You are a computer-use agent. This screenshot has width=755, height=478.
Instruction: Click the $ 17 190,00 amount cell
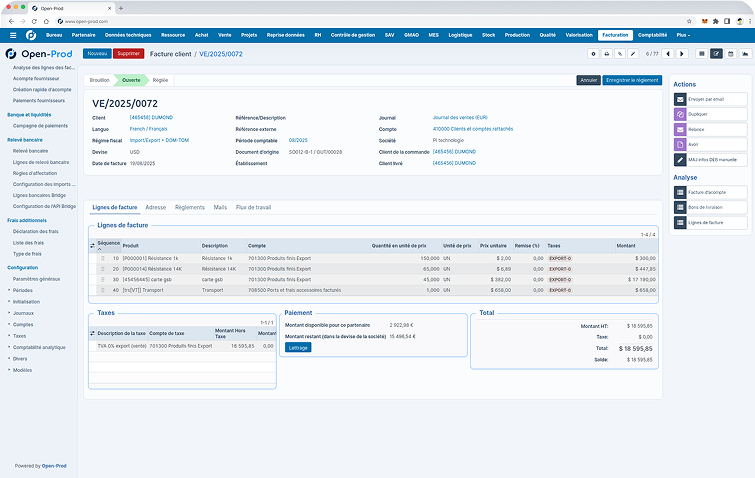click(x=636, y=280)
